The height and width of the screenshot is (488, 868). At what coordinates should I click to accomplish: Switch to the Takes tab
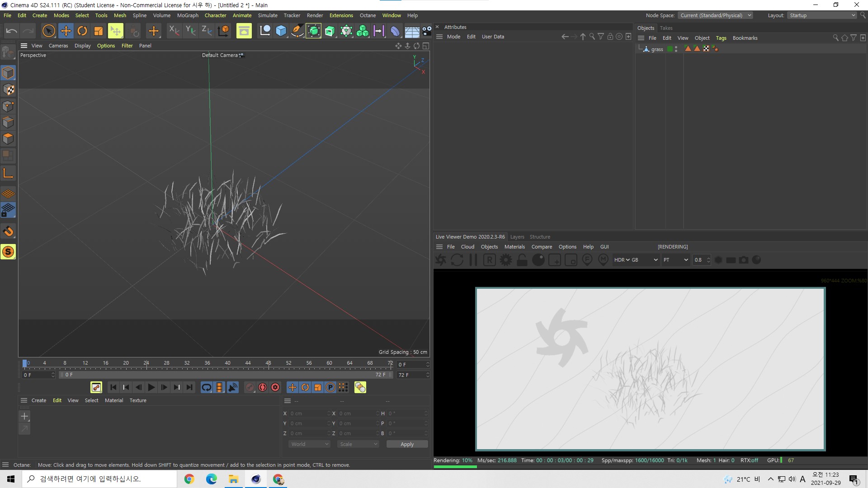666,28
